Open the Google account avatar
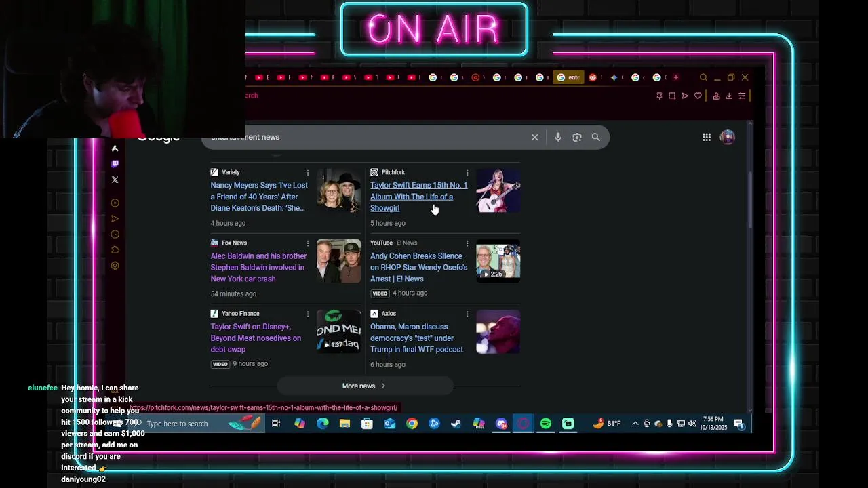This screenshot has width=868, height=488. 727,137
